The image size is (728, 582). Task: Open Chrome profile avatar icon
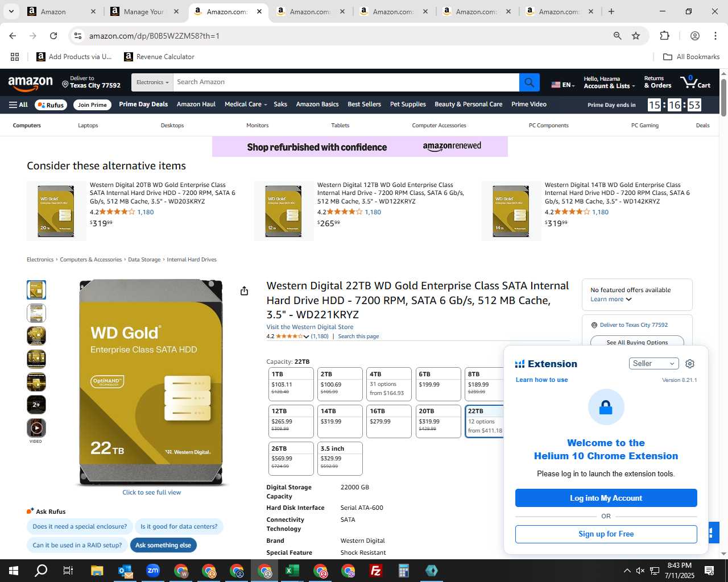(694, 36)
